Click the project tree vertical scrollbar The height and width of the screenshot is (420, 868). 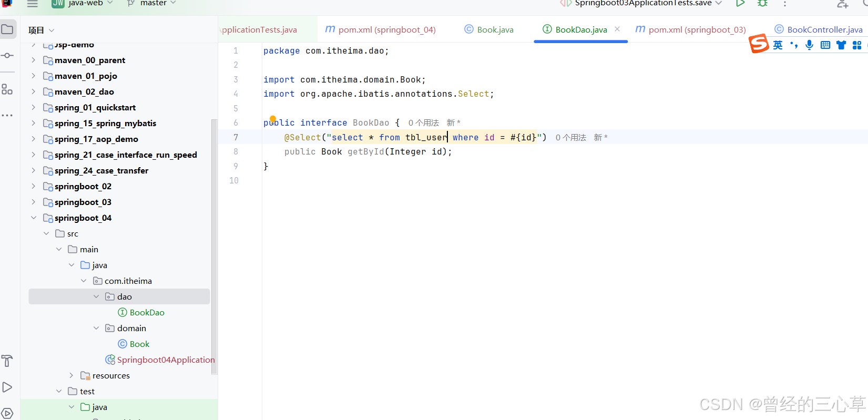pyautogui.click(x=214, y=247)
